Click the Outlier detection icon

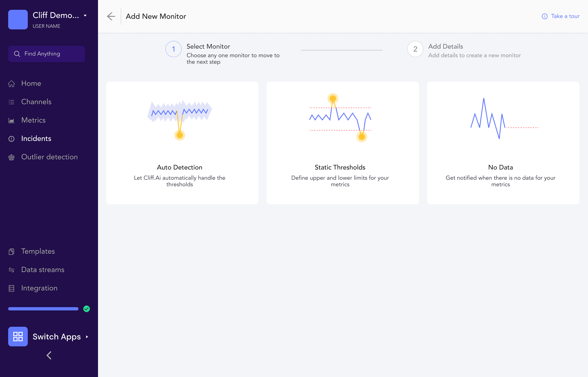click(x=11, y=157)
